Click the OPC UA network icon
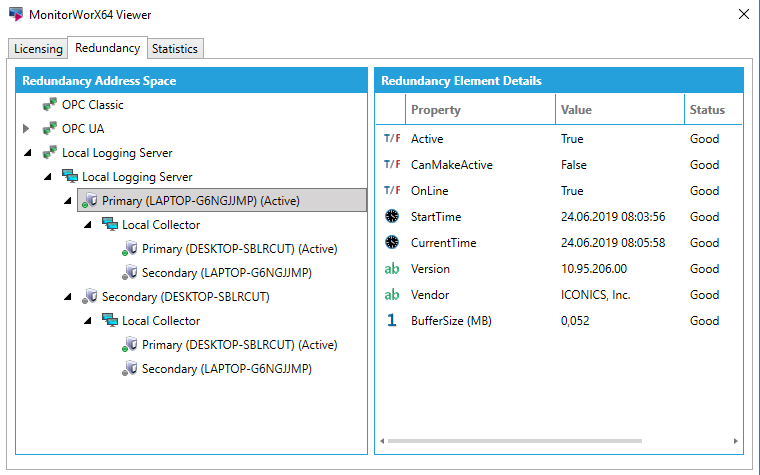This screenshot has width=760, height=475. (49, 128)
